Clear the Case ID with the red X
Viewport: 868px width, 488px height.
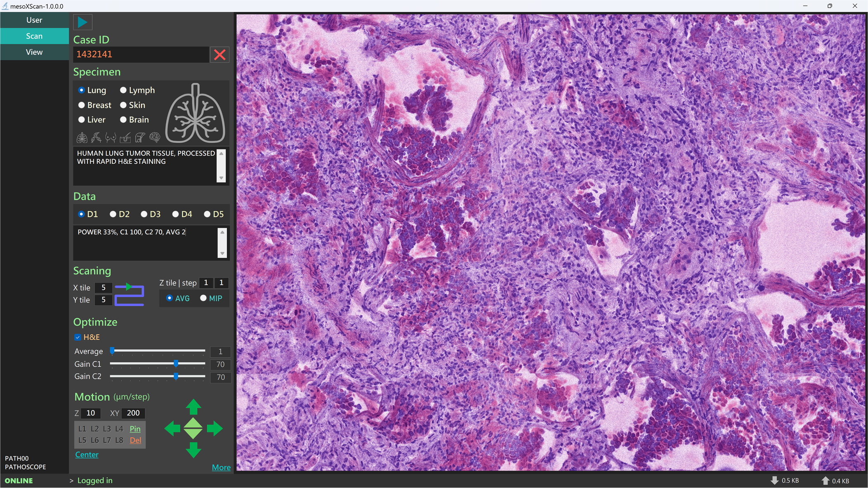(x=219, y=54)
